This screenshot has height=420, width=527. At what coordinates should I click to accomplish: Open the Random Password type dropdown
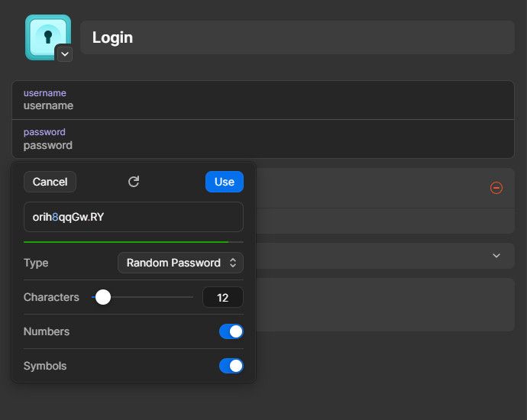pos(180,263)
